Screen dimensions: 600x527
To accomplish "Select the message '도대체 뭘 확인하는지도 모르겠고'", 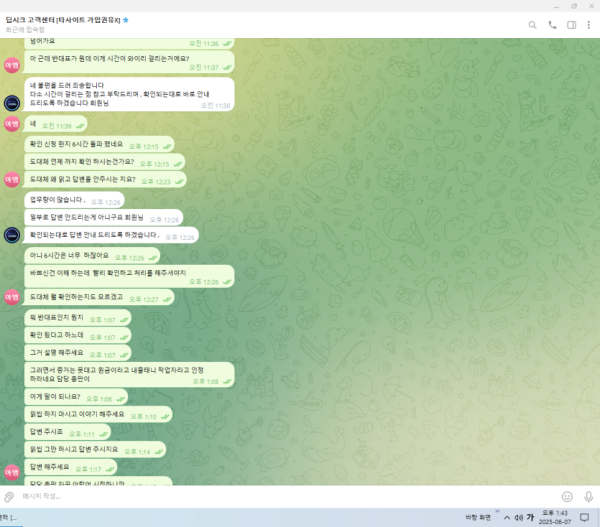I will tap(99, 297).
